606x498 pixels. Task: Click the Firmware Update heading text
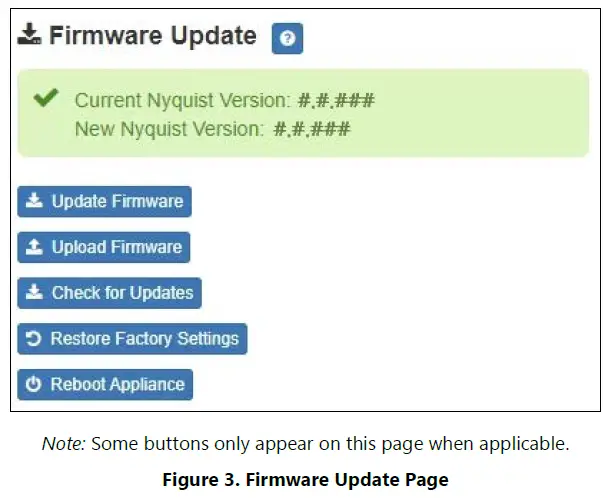click(152, 36)
